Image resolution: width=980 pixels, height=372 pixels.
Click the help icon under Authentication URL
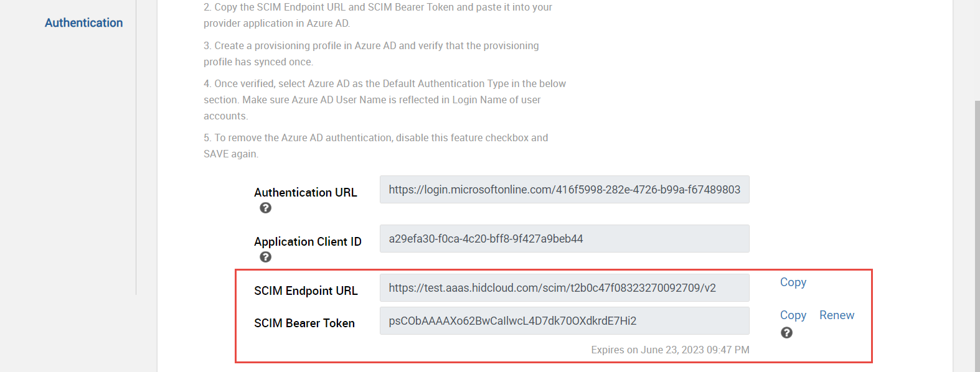point(265,208)
